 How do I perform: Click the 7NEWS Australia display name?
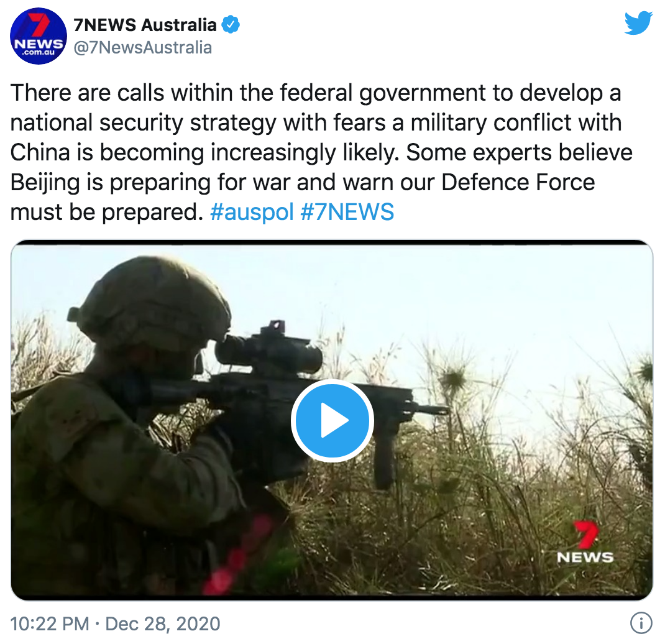point(145,25)
